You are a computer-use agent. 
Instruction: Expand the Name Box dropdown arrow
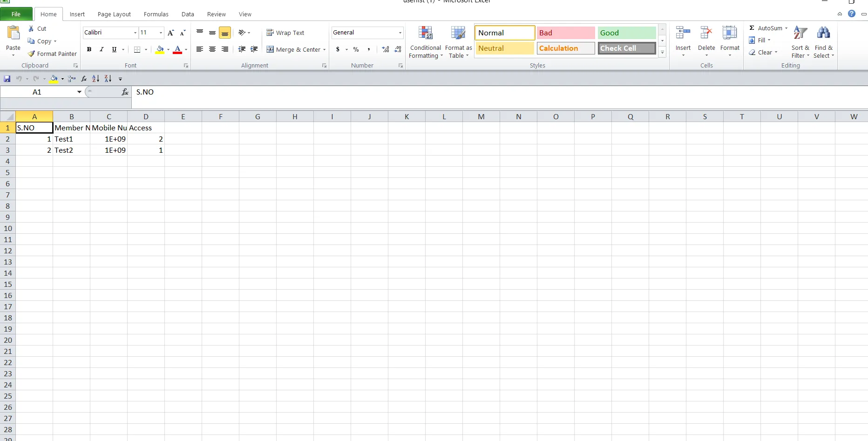[x=79, y=92]
